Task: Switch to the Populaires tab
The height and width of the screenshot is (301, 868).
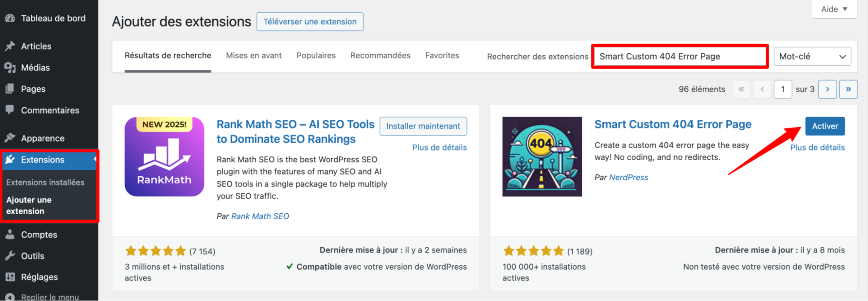Action: tap(316, 56)
